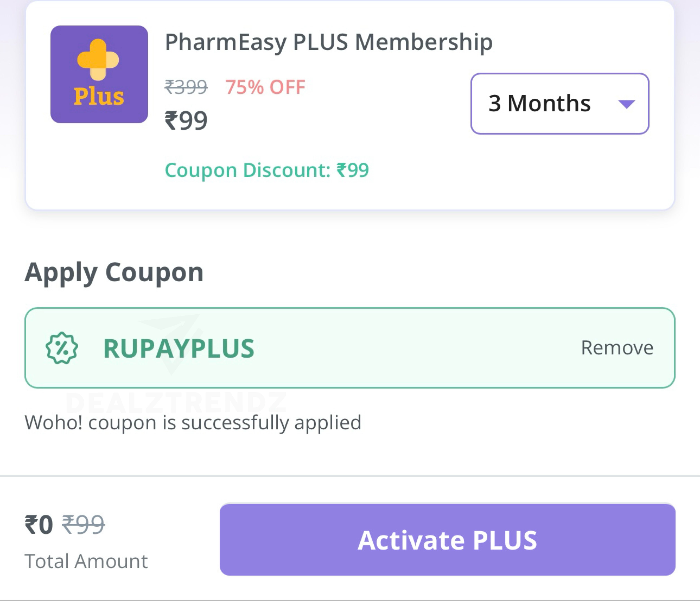Viewport: 700px width, 605px height.
Task: Click the Coupon Discount ₹99 text
Action: pyautogui.click(x=267, y=170)
